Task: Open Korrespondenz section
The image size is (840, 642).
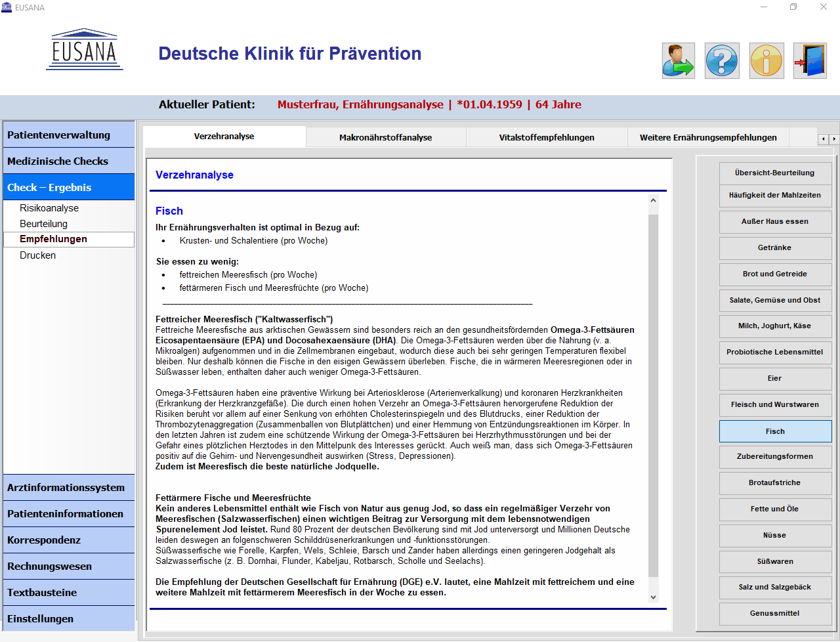Action: [69, 540]
